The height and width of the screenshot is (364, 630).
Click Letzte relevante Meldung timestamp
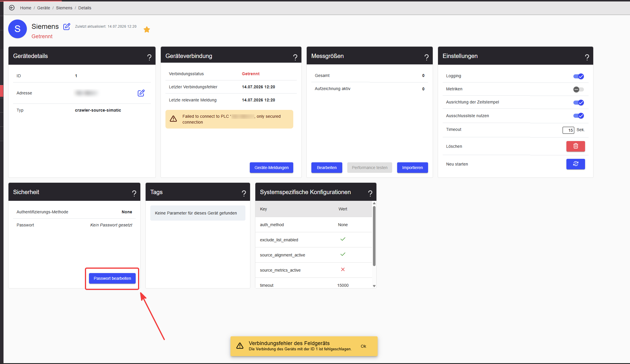[x=259, y=100]
